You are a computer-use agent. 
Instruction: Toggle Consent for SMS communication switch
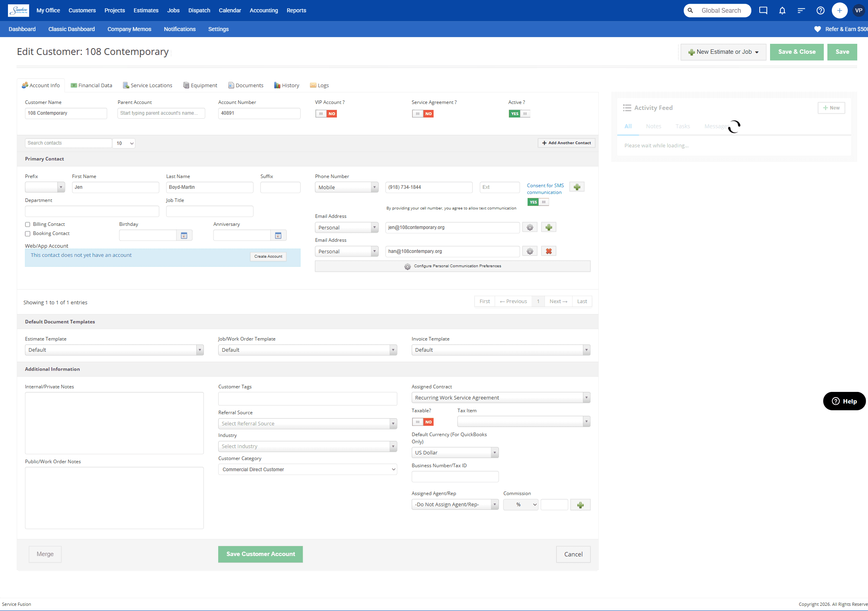pyautogui.click(x=538, y=202)
